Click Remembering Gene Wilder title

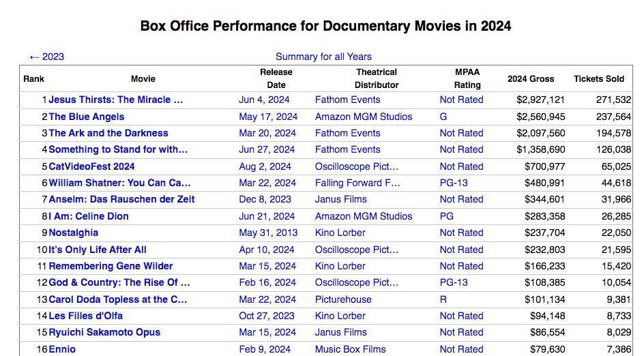tap(111, 266)
